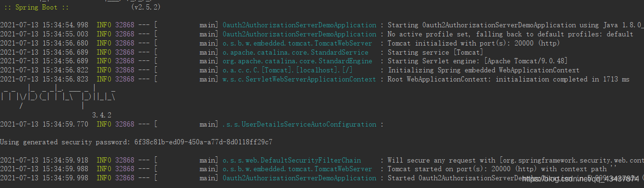Viewport: 644px width, 188px height.
Task: Click the 'Initializing Spring embedded WebApplicationContext' message
Action: coord(484,70)
